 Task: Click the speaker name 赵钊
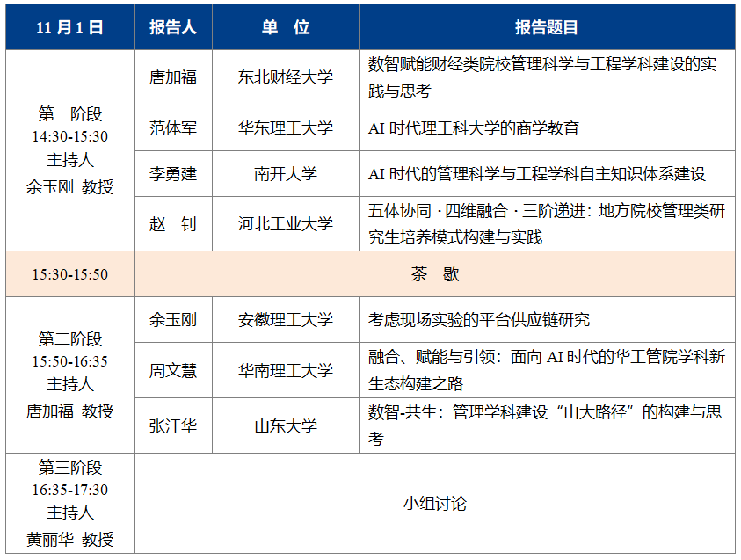pyautogui.click(x=173, y=224)
